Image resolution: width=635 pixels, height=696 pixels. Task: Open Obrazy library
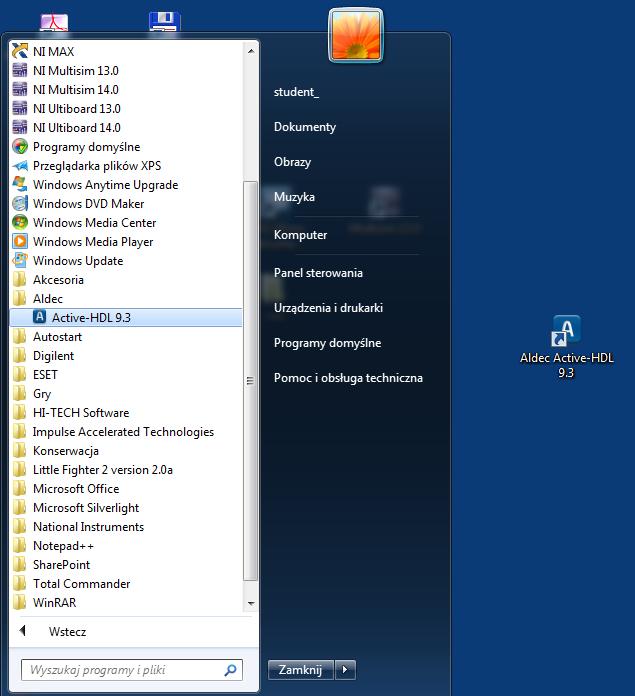click(x=292, y=162)
